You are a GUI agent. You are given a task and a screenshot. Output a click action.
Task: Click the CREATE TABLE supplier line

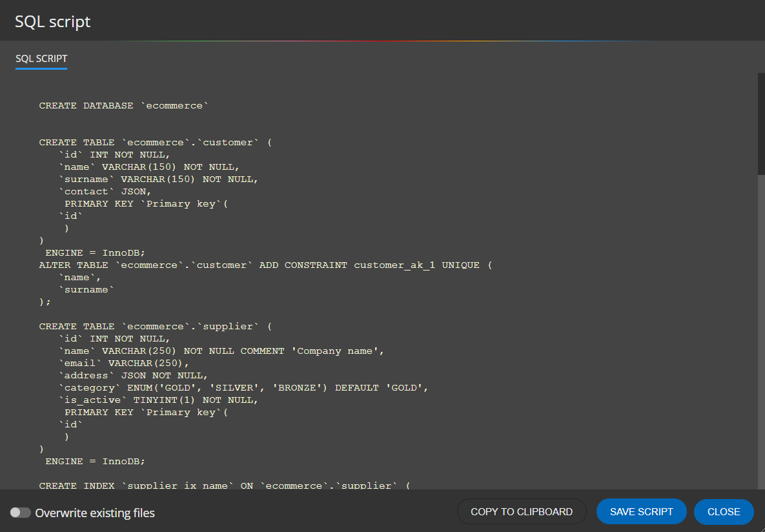pos(155,327)
